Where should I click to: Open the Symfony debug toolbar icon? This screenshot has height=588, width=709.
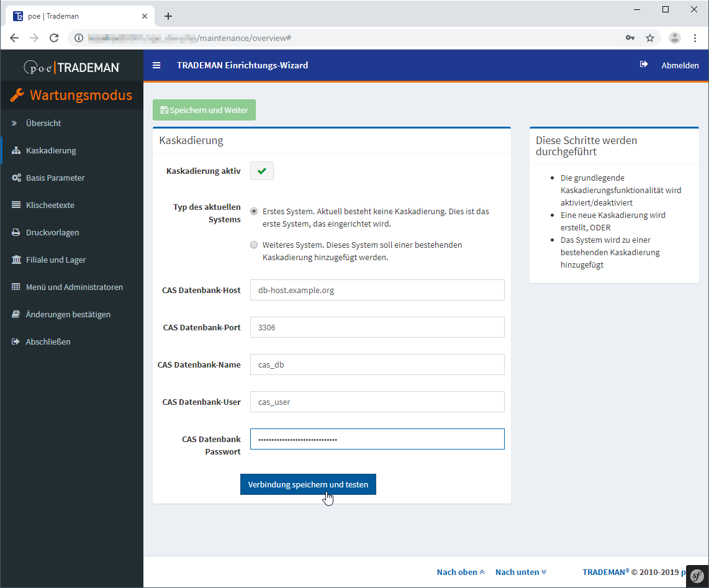pyautogui.click(x=697, y=576)
